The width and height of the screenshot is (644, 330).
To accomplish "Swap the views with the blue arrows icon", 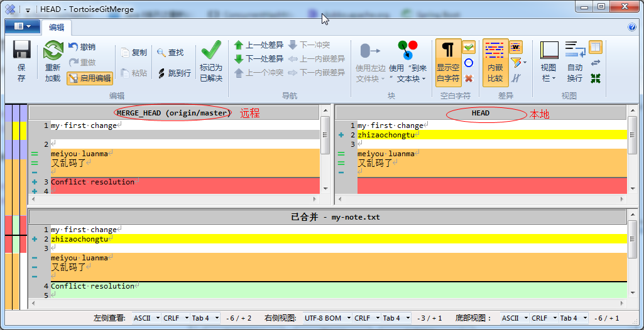I will 596,62.
